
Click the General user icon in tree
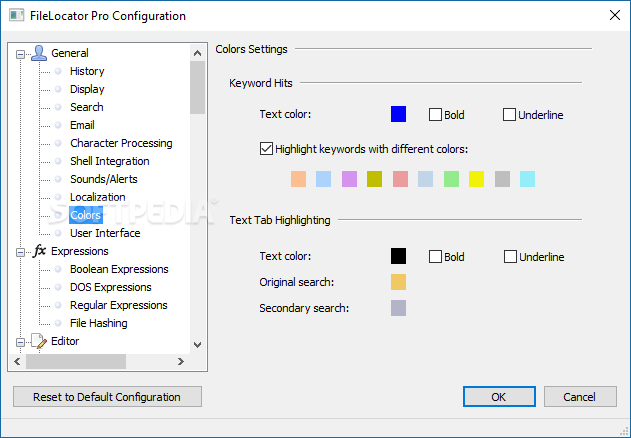point(39,53)
